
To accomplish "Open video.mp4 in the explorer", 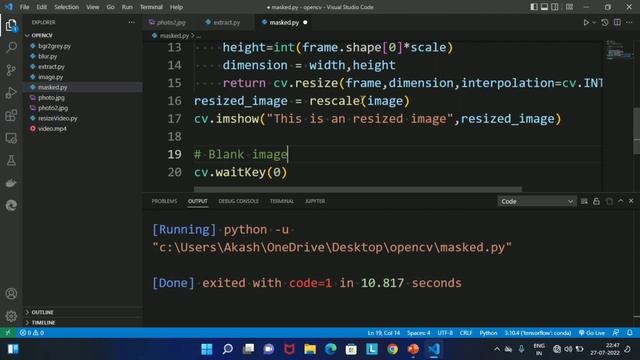I will (x=52, y=129).
